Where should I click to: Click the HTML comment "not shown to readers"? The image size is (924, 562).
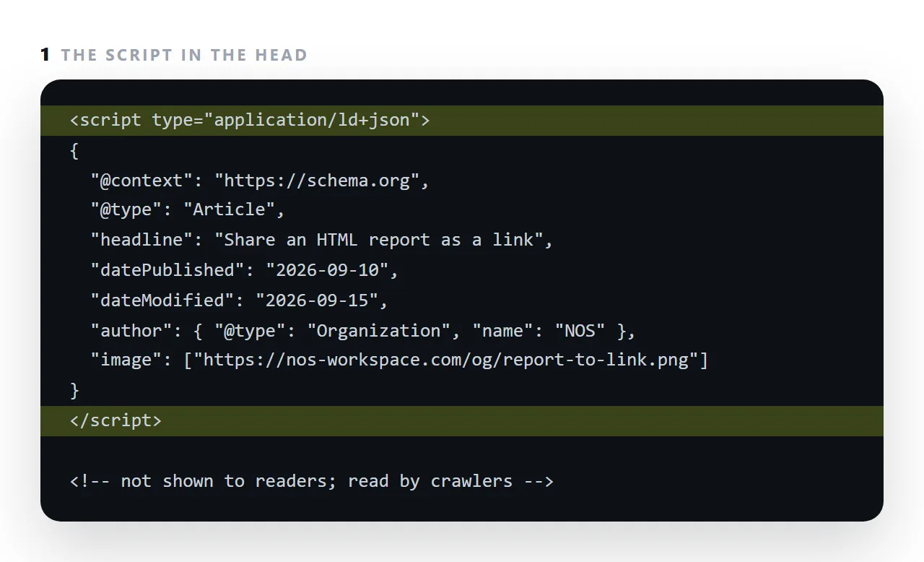click(312, 481)
